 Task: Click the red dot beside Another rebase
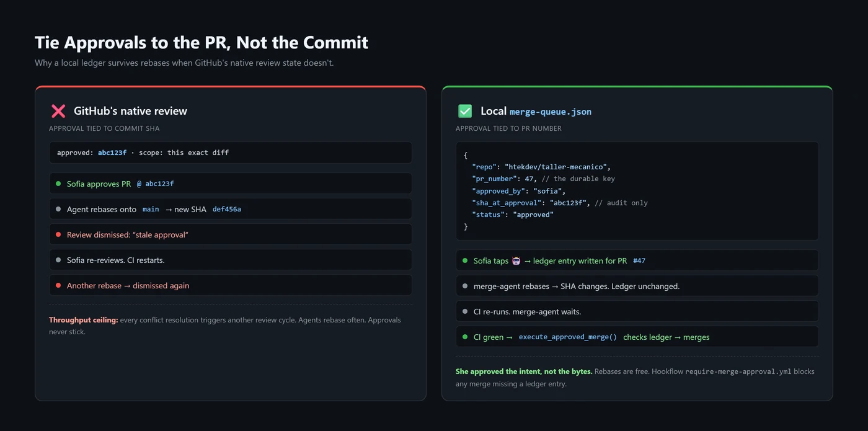58,285
